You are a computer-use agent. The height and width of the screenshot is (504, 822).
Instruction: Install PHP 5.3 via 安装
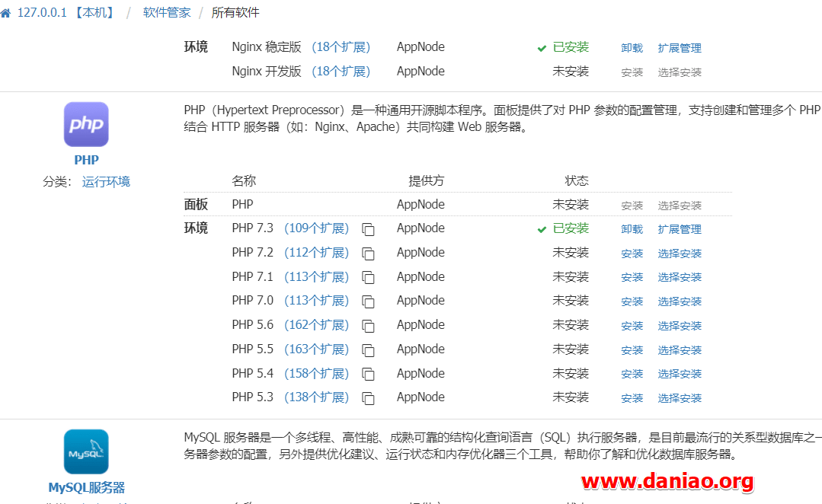(x=632, y=398)
